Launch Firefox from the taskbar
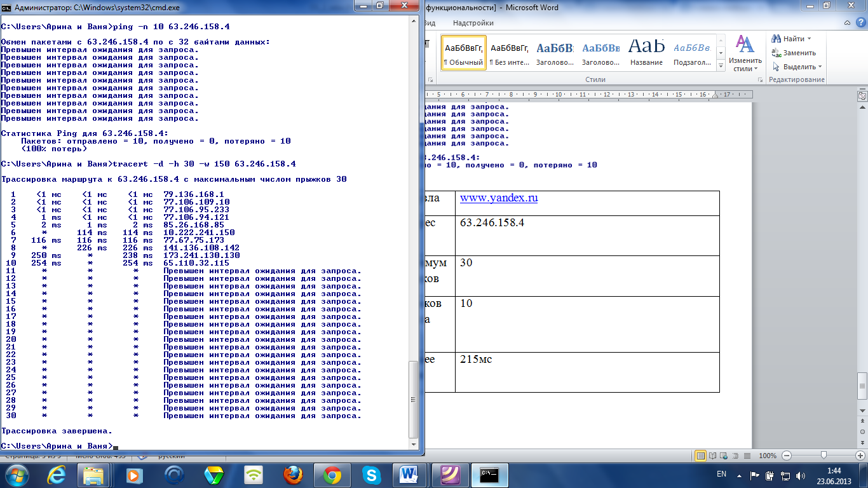This screenshot has width=868, height=488. pyautogui.click(x=293, y=475)
